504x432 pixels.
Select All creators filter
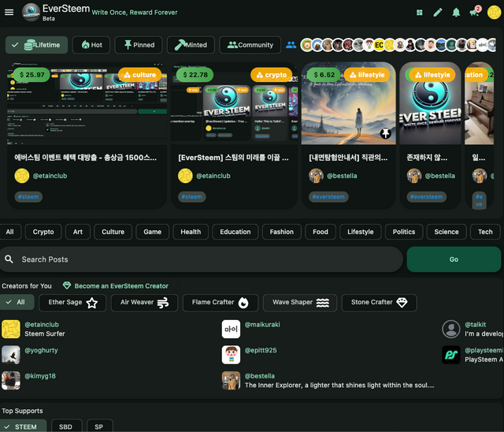click(x=17, y=303)
